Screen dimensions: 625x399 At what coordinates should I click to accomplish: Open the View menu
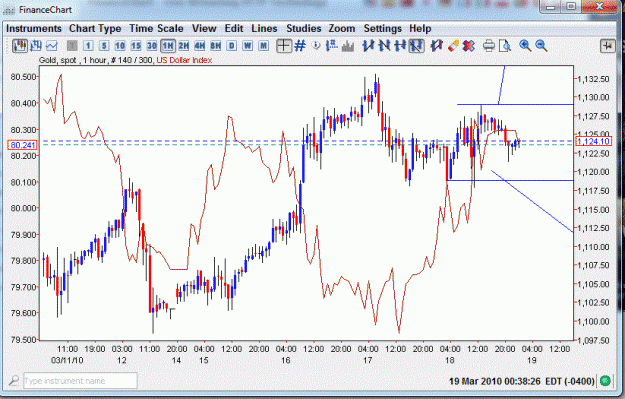point(204,29)
